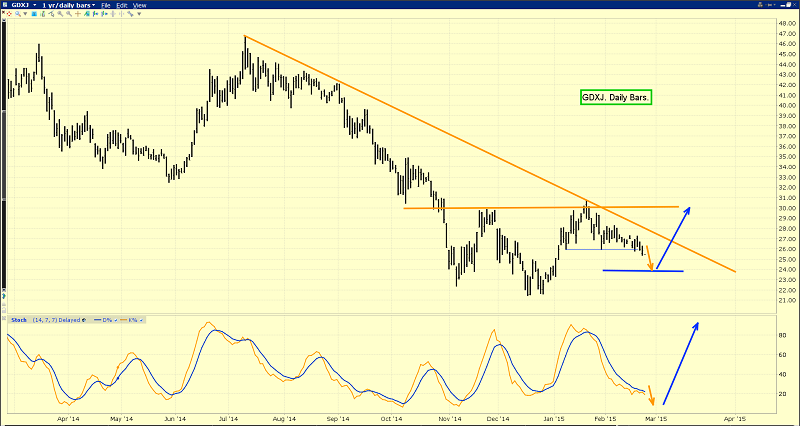Click the second gray vertical line icon
This screenshot has height=426, width=800.
point(121,14)
